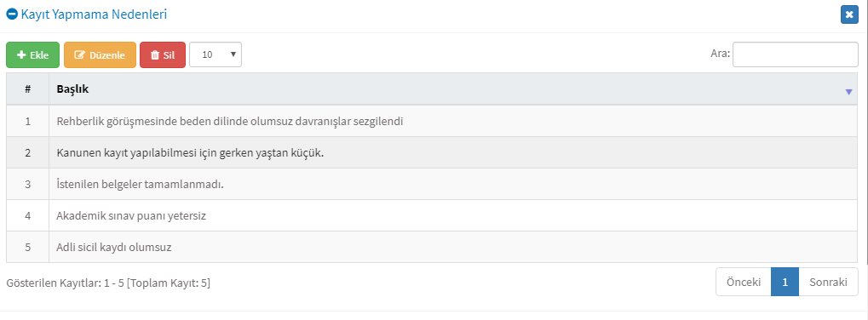Select row Adli sicil kaydı olumsuz

point(432,247)
